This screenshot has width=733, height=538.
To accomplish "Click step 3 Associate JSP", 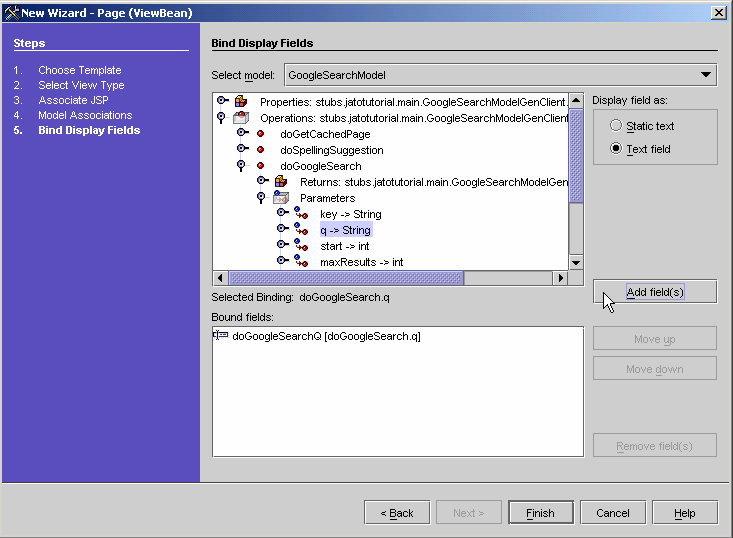I will click(x=73, y=100).
